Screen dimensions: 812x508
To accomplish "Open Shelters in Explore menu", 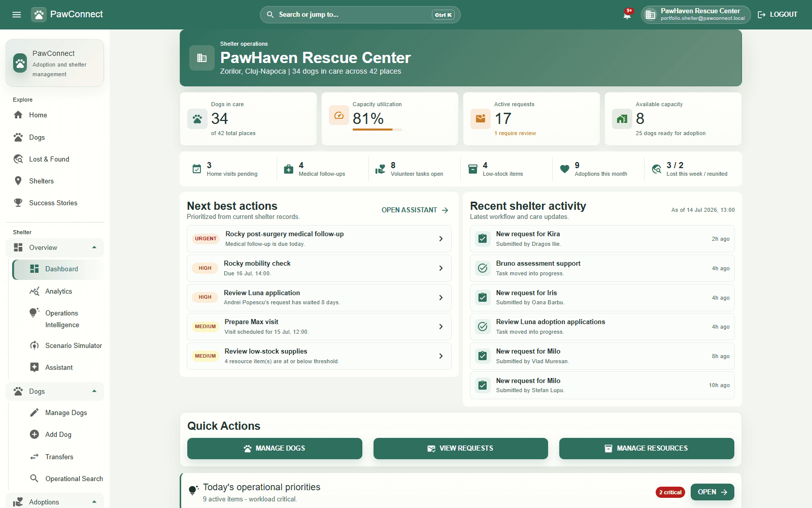I will pos(55,181).
